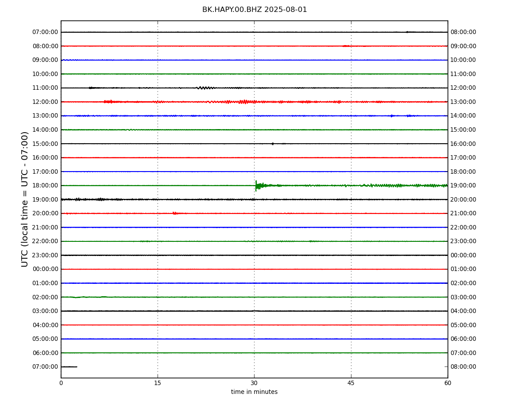
Task: Click right-axis label 19:00:00
Action: coord(463,186)
